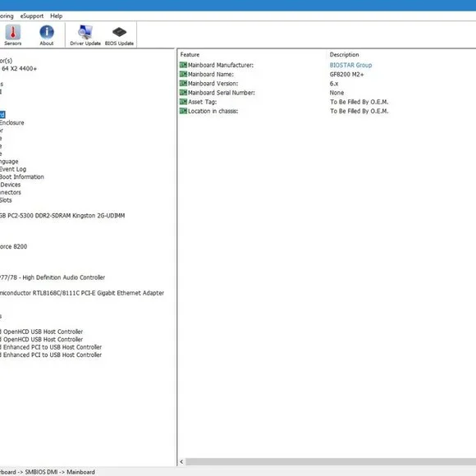The height and width of the screenshot is (476, 476).
Task: Select the Mainboard Manufacturer row icon
Action: [x=183, y=65]
